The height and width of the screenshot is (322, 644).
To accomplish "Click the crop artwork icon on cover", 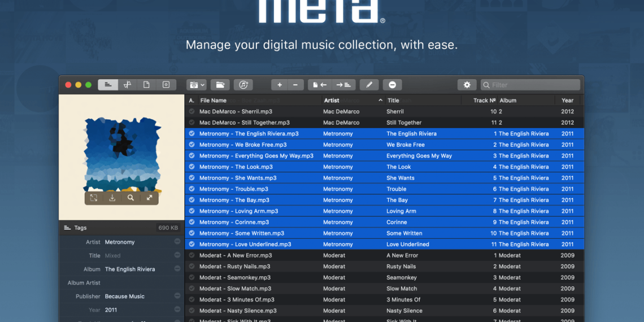I will pos(94,198).
